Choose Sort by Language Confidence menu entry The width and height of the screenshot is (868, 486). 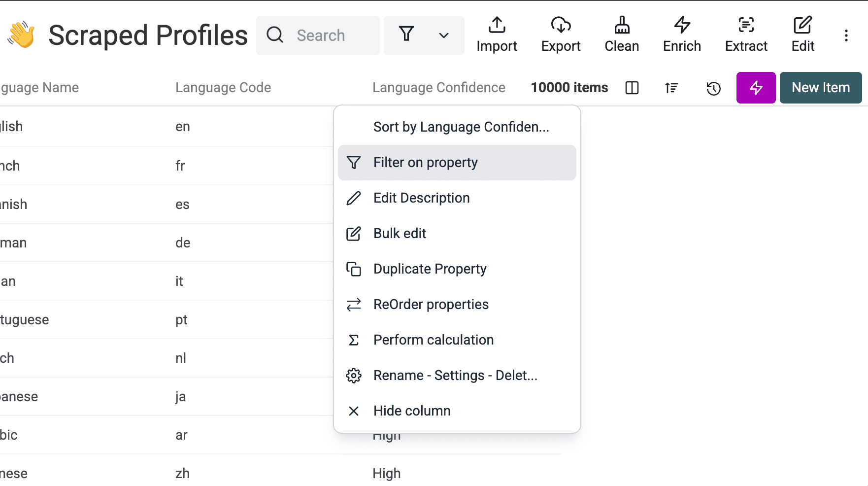(457, 127)
